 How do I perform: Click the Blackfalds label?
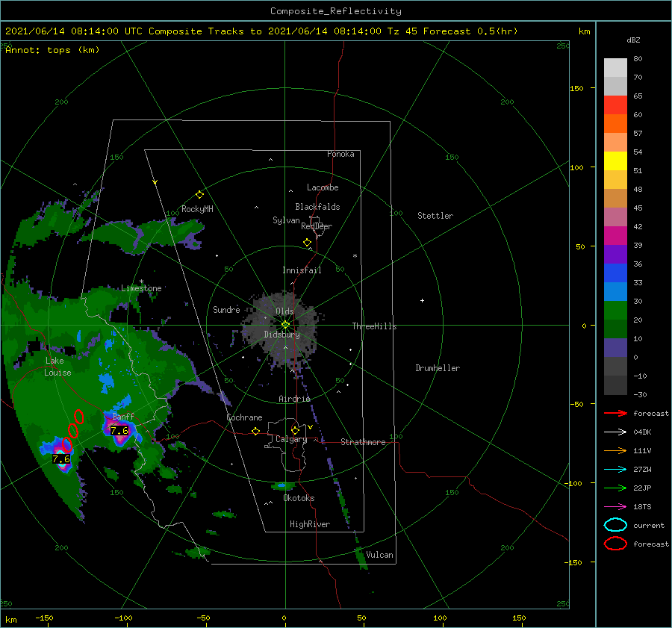click(x=317, y=207)
